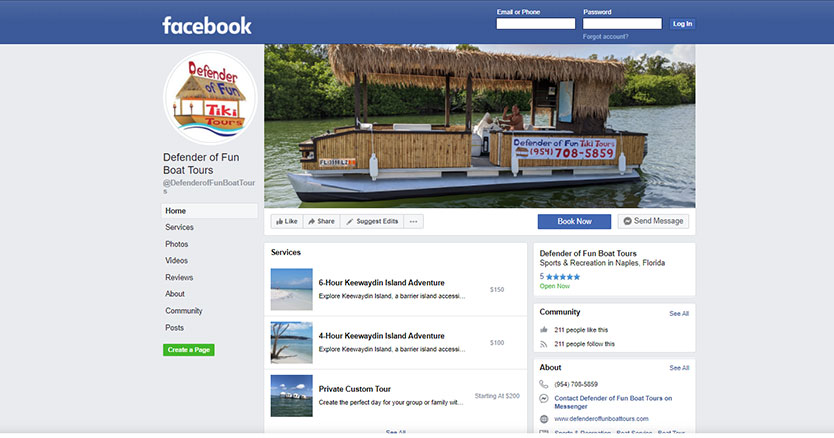Open Photos from the left sidebar
834x438 pixels.
tap(177, 244)
